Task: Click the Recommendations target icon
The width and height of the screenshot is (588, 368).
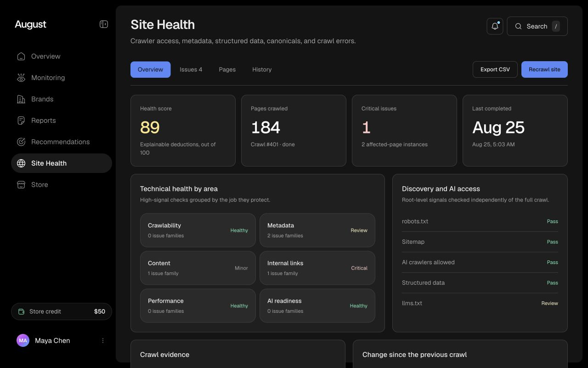Action: click(x=21, y=142)
